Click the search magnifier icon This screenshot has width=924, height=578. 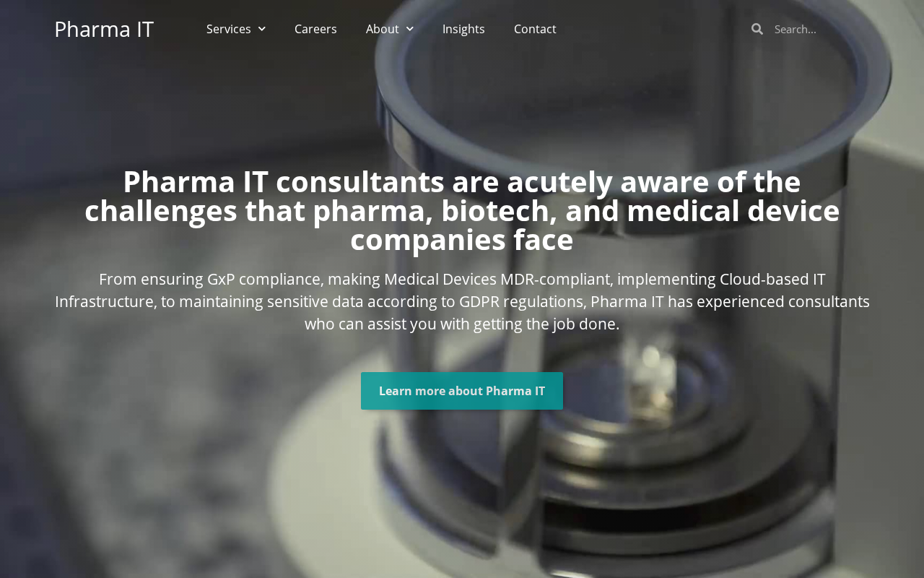point(757,29)
